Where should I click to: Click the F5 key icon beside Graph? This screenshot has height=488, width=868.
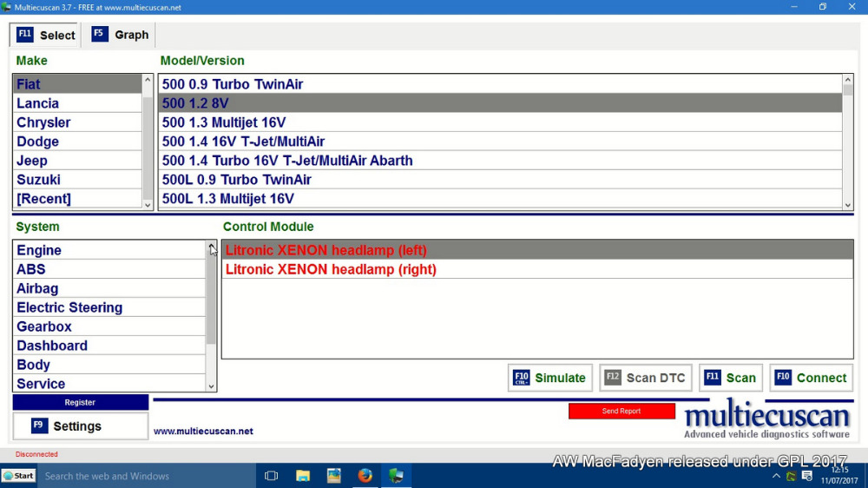(x=100, y=35)
